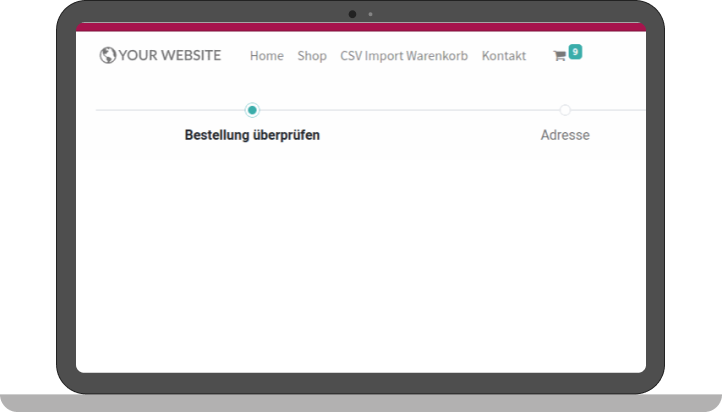Open the Home menu item
The width and height of the screenshot is (722, 412).
click(267, 56)
